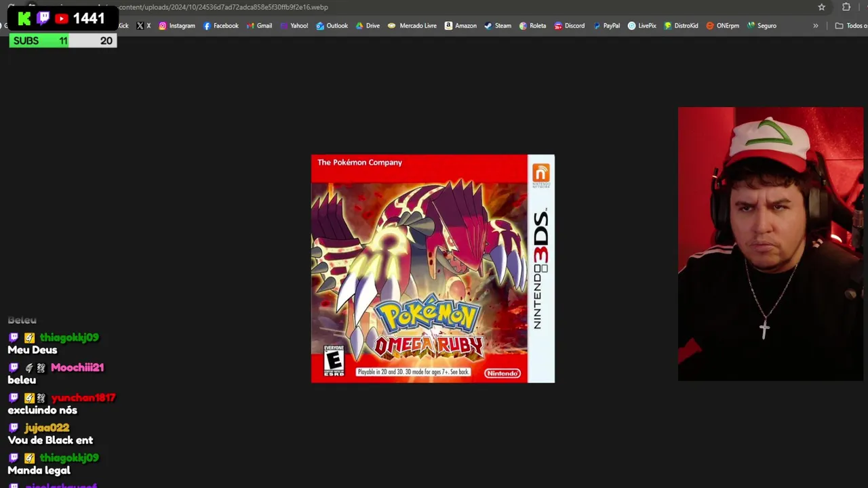
Task: Click the Pokémon Omega Ruby cover image
Action: pyautogui.click(x=433, y=268)
